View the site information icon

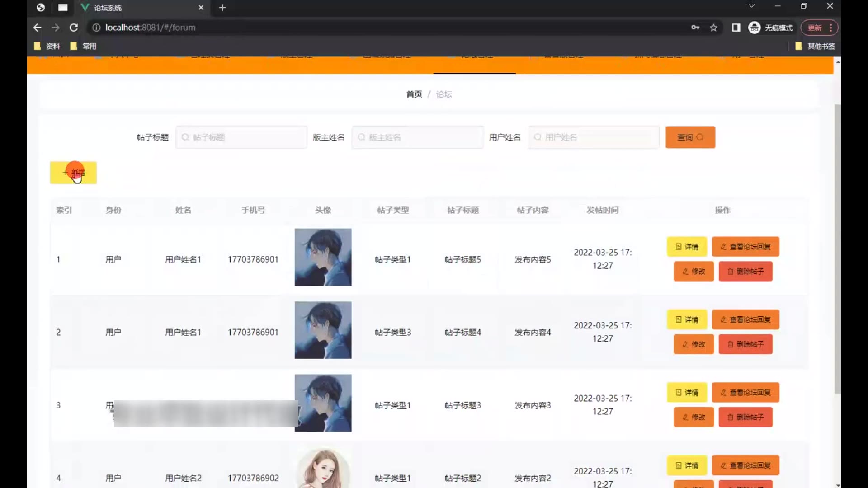click(x=96, y=28)
